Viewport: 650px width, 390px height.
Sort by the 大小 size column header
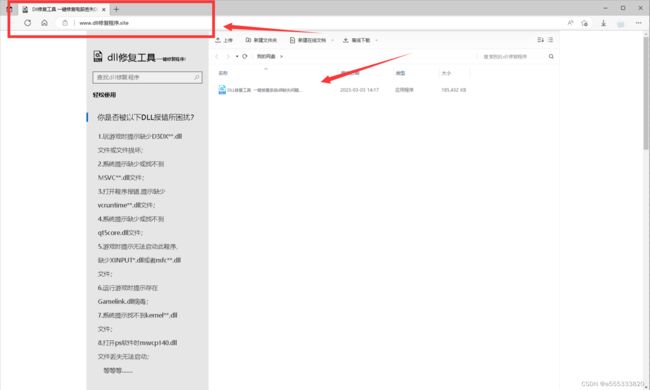coord(446,73)
